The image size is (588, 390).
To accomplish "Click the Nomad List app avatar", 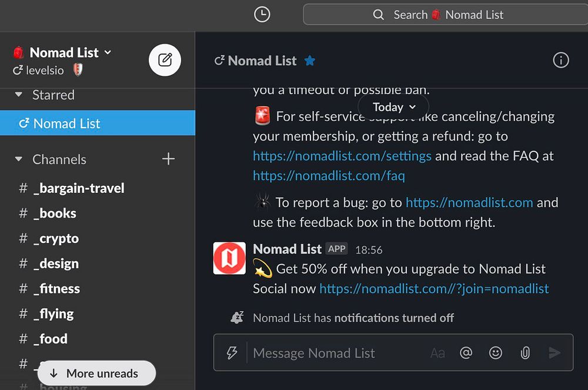I will click(x=229, y=258).
